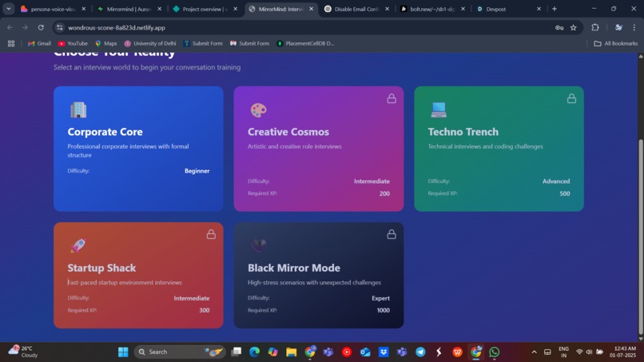Select the Creative Cosmos card
Screen dimensions: 644x362
click(x=319, y=149)
